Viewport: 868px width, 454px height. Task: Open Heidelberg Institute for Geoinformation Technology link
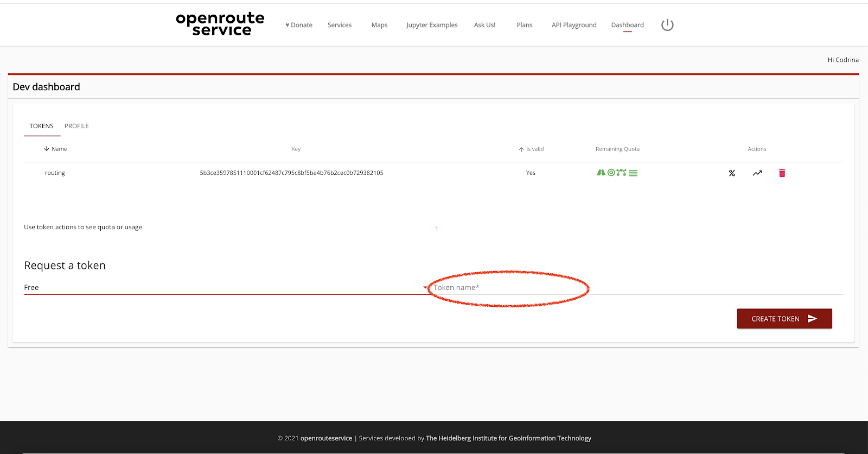(x=508, y=438)
